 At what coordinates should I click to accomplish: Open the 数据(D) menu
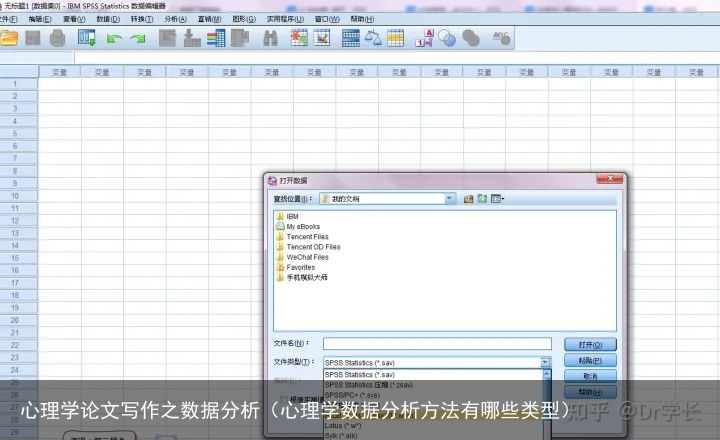pos(108,19)
